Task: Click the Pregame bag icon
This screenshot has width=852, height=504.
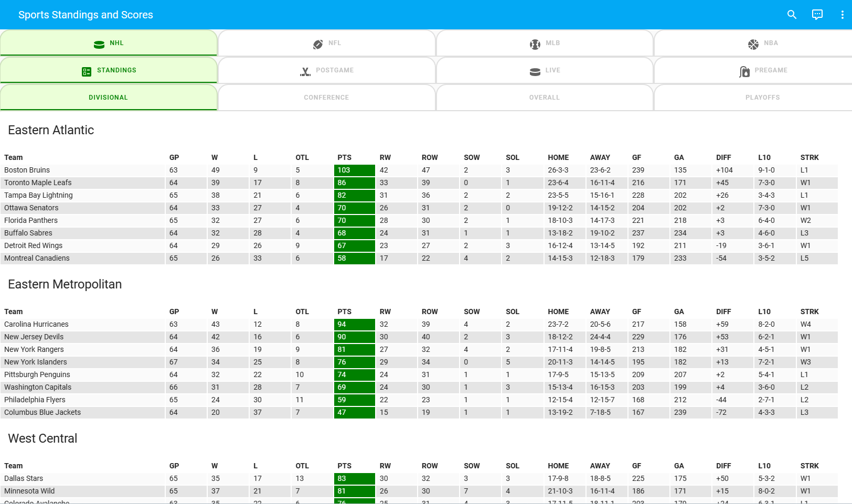Action: [744, 71]
